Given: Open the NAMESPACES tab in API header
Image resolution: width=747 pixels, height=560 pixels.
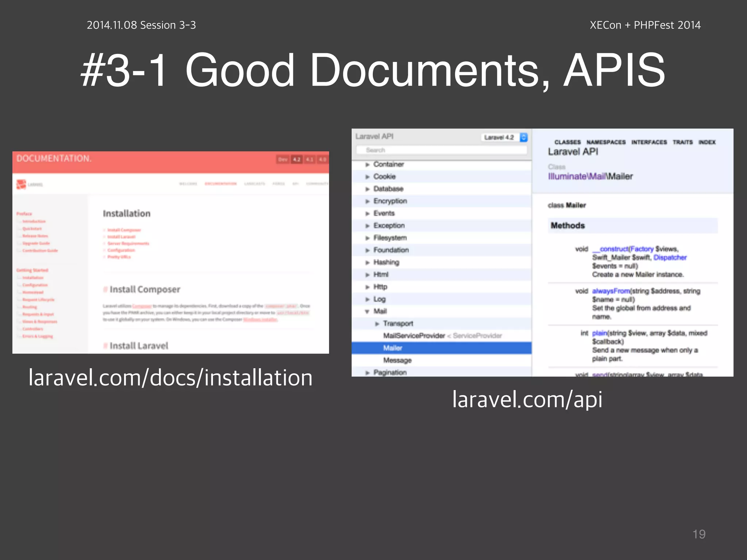Looking at the screenshot, I should click(606, 142).
